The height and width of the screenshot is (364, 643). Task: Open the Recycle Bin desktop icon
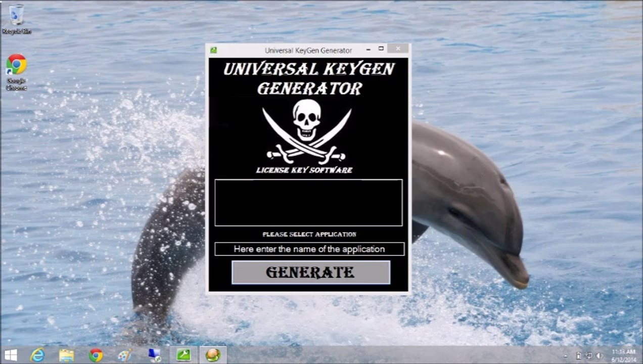click(x=16, y=20)
